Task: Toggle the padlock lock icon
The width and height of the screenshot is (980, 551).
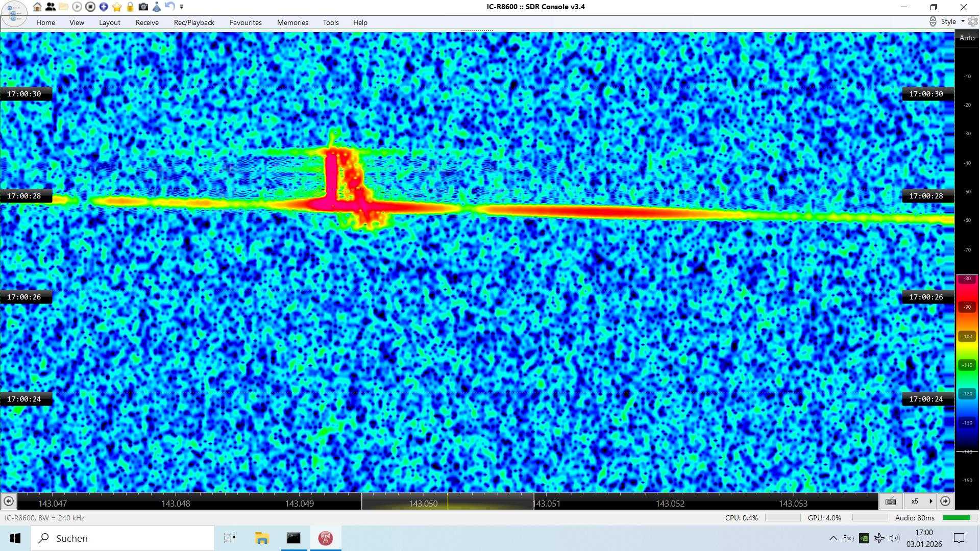Action: click(130, 7)
